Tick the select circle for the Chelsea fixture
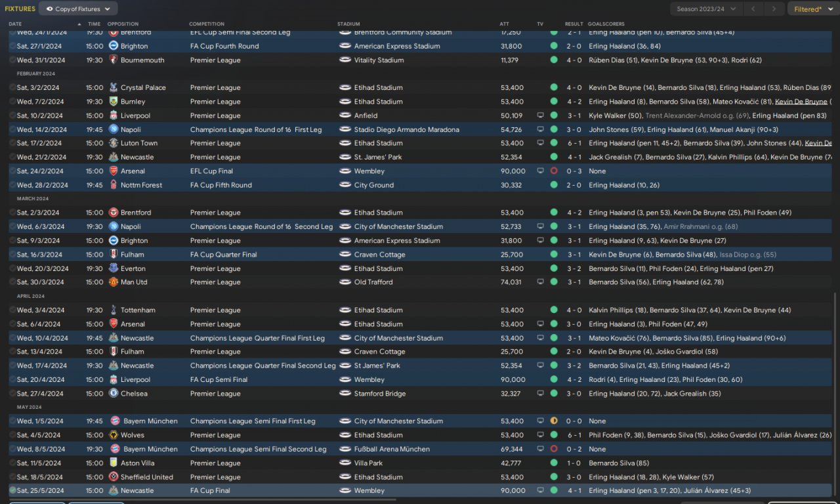 pyautogui.click(x=12, y=394)
